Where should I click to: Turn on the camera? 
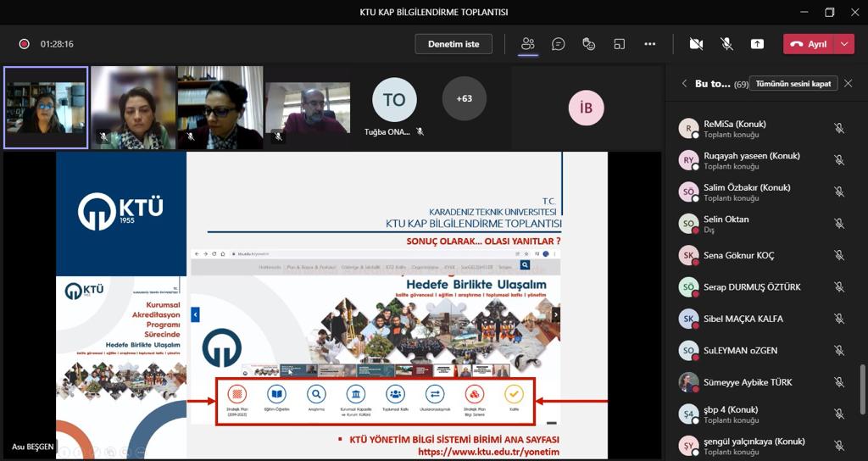(697, 44)
